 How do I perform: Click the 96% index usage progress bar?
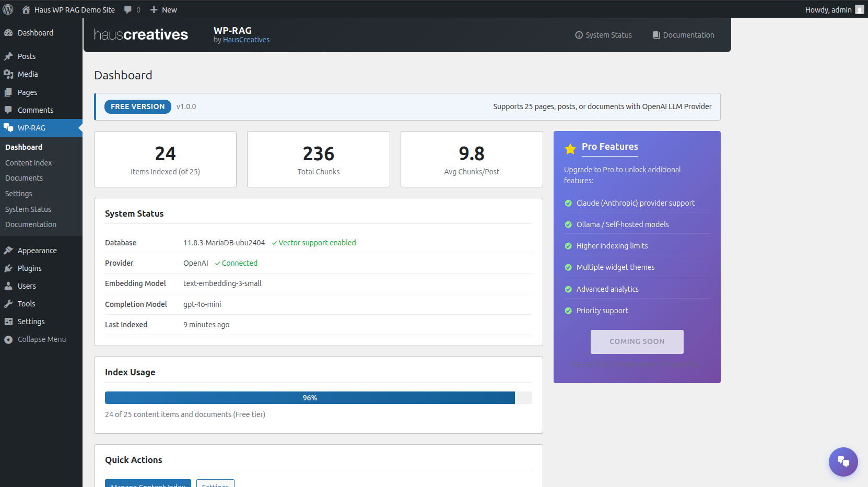click(x=319, y=398)
